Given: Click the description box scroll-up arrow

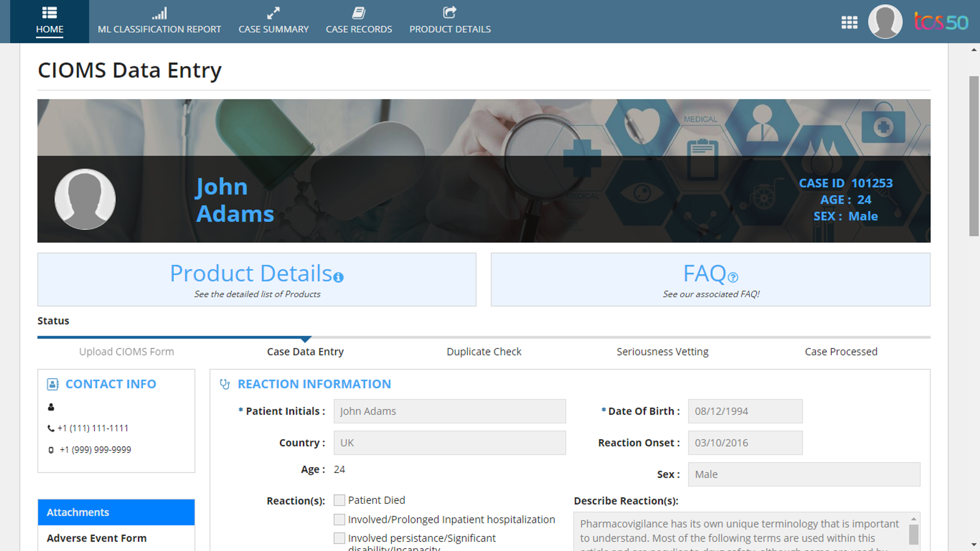Looking at the screenshot, I should pyautogui.click(x=913, y=519).
